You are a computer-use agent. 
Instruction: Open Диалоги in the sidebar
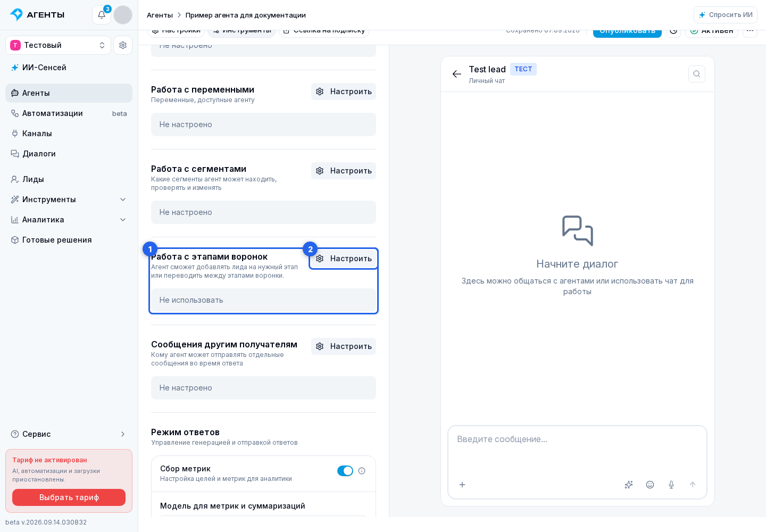point(69,154)
